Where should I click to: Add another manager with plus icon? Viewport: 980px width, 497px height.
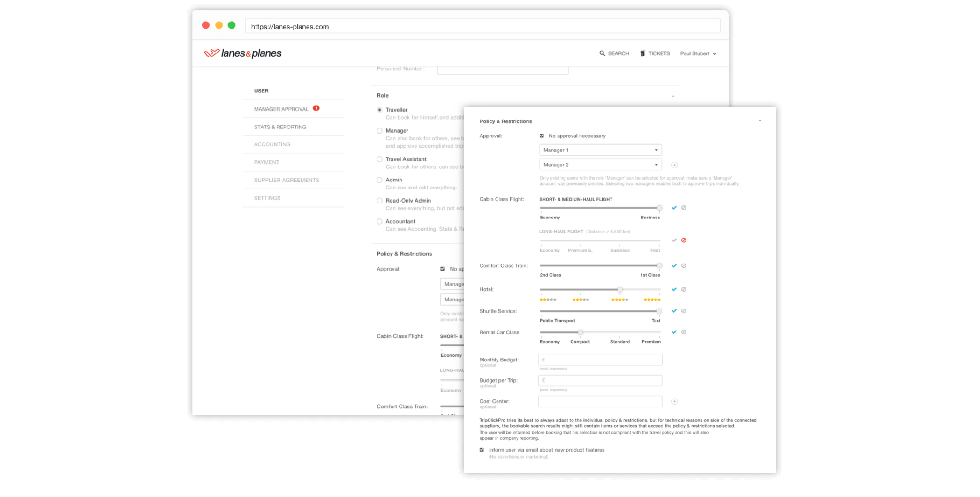[x=674, y=165]
